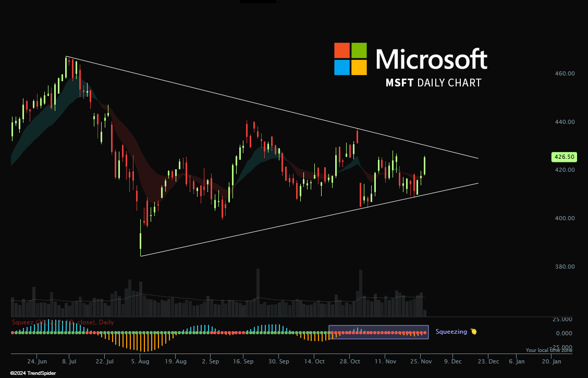The width and height of the screenshot is (588, 378).
Task: Click the green 426.50 current price tag
Action: (564, 157)
